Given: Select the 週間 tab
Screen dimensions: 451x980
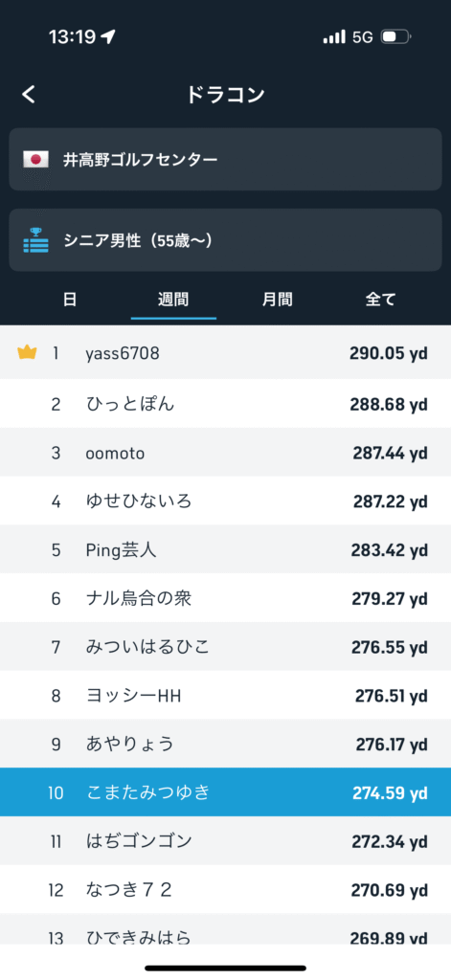Looking at the screenshot, I should coord(173,300).
